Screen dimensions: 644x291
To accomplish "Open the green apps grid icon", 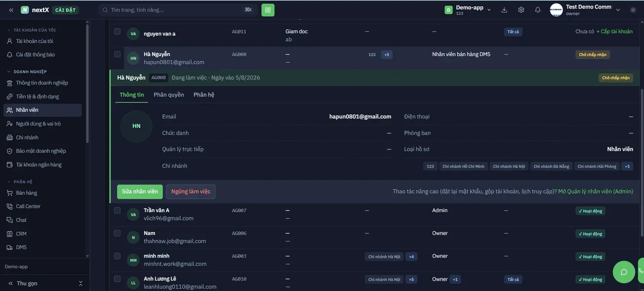I will pos(268,10).
